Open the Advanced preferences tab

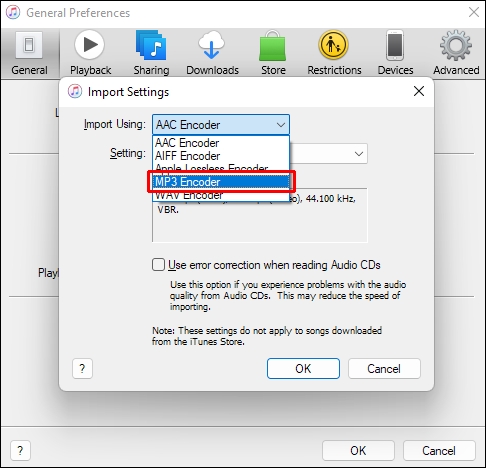coord(456,54)
